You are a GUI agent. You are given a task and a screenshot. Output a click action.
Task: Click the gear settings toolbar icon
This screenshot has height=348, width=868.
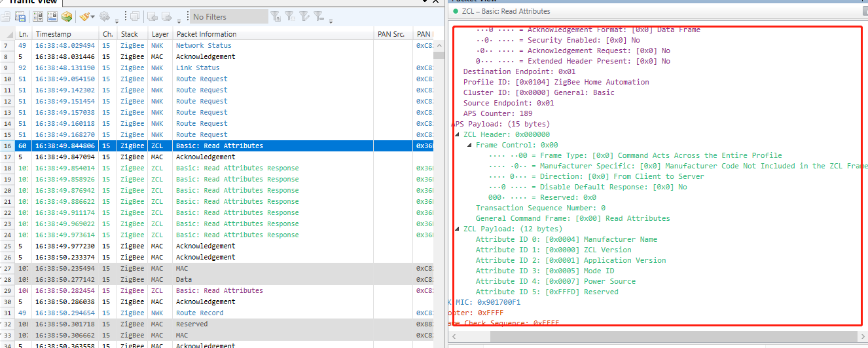click(x=105, y=16)
